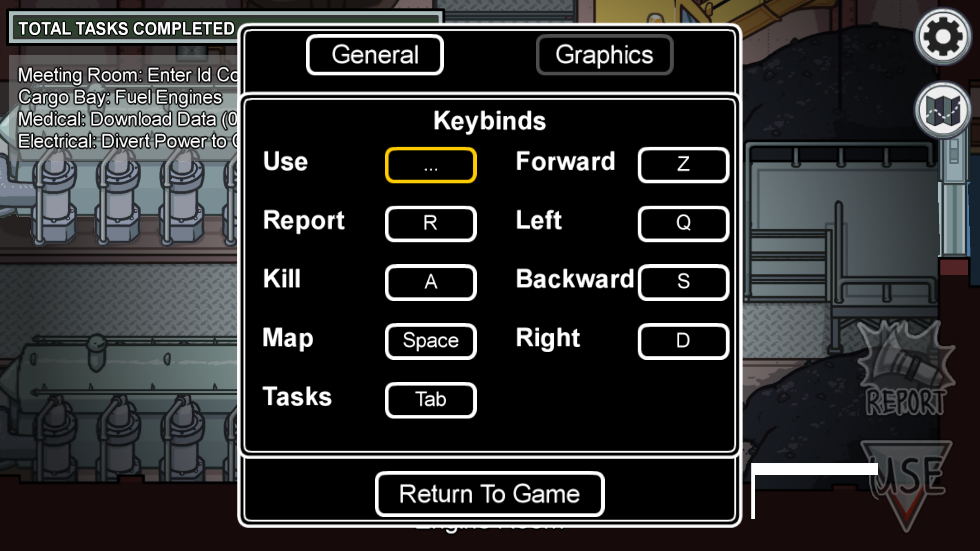980x551 pixels.
Task: Switch to the General tab
Action: tap(374, 54)
